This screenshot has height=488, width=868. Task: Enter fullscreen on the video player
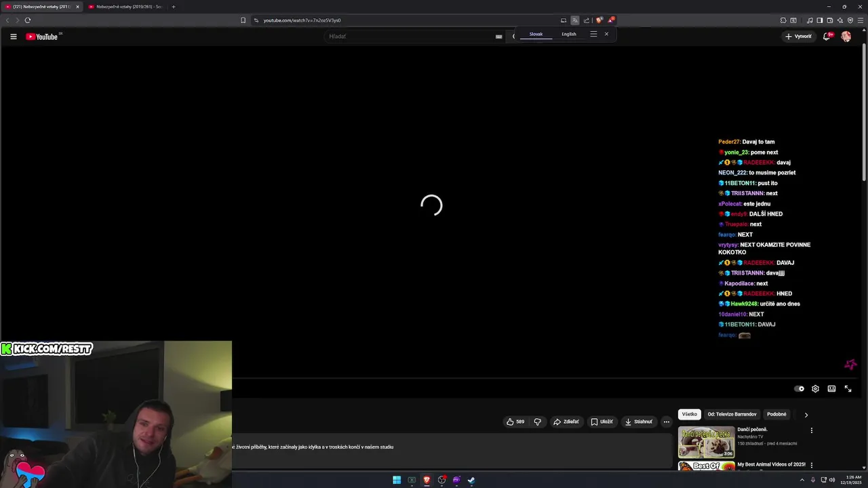[848, 389]
